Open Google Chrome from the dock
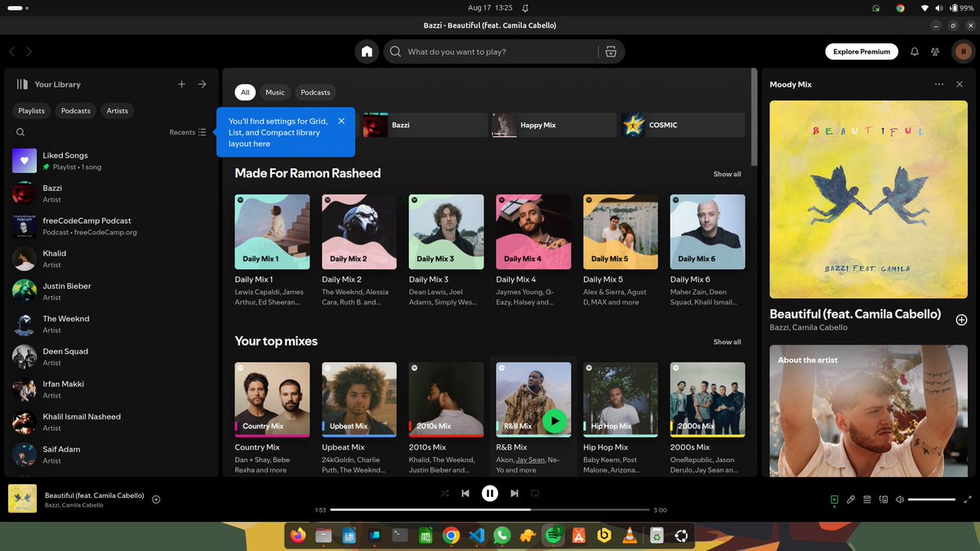980x551 pixels. pos(451,535)
